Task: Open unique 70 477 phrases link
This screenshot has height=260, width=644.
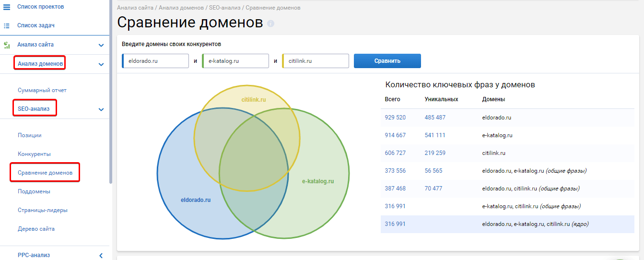Action: tap(433, 189)
